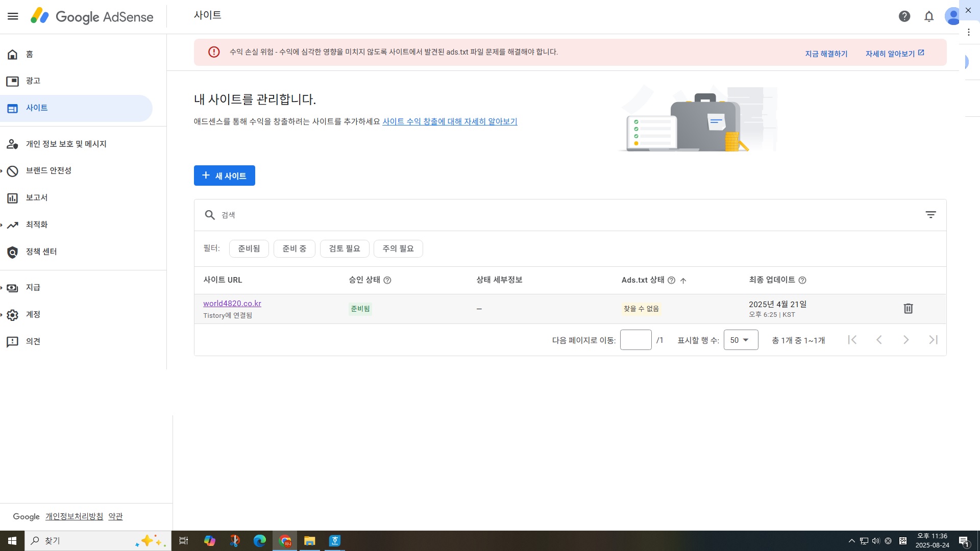Open 정책 센터 in sidebar
Image resolution: width=980 pixels, height=551 pixels.
pyautogui.click(x=41, y=252)
